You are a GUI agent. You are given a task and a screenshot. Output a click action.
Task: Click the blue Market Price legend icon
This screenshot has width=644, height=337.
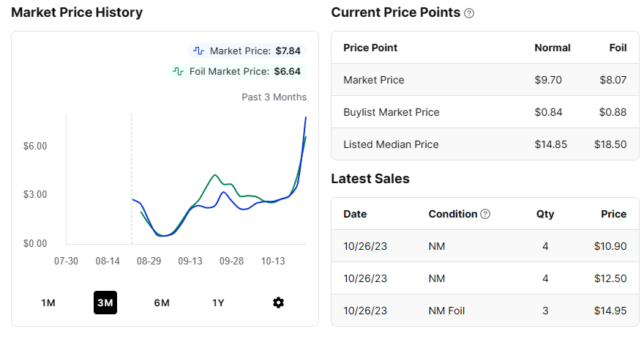coord(199,51)
